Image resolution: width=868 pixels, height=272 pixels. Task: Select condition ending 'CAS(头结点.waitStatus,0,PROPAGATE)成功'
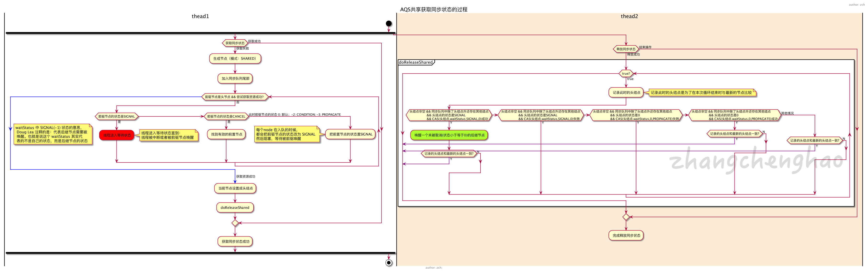point(734,115)
